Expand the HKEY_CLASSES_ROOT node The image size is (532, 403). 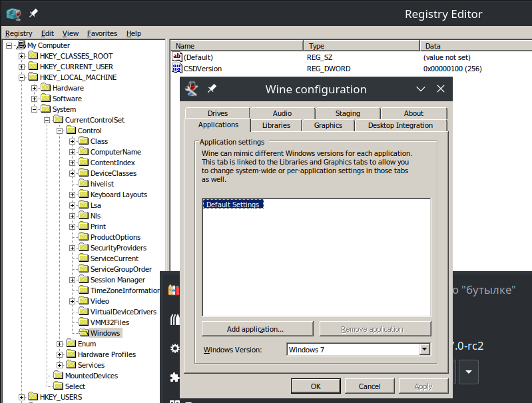click(21, 56)
